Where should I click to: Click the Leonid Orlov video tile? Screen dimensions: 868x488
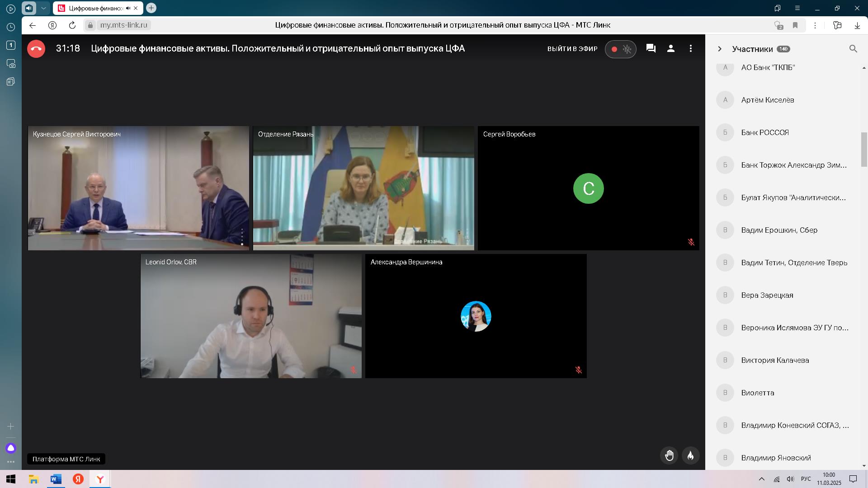(251, 316)
